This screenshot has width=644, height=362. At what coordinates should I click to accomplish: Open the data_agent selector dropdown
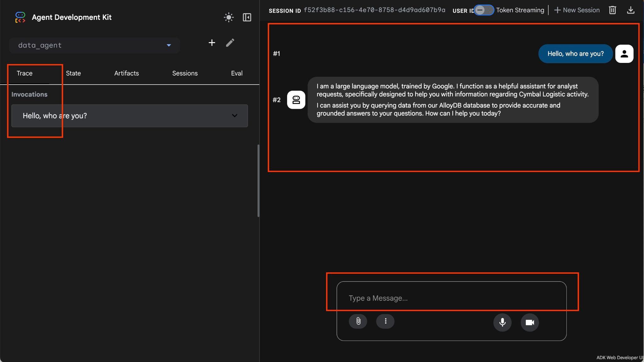tap(94, 45)
